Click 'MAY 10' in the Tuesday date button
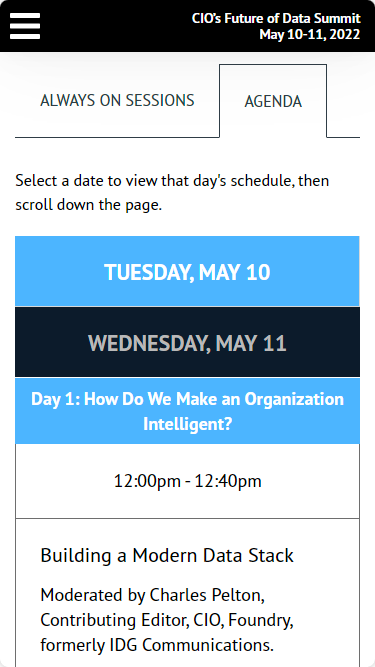This screenshot has width=375, height=667. click(x=234, y=272)
